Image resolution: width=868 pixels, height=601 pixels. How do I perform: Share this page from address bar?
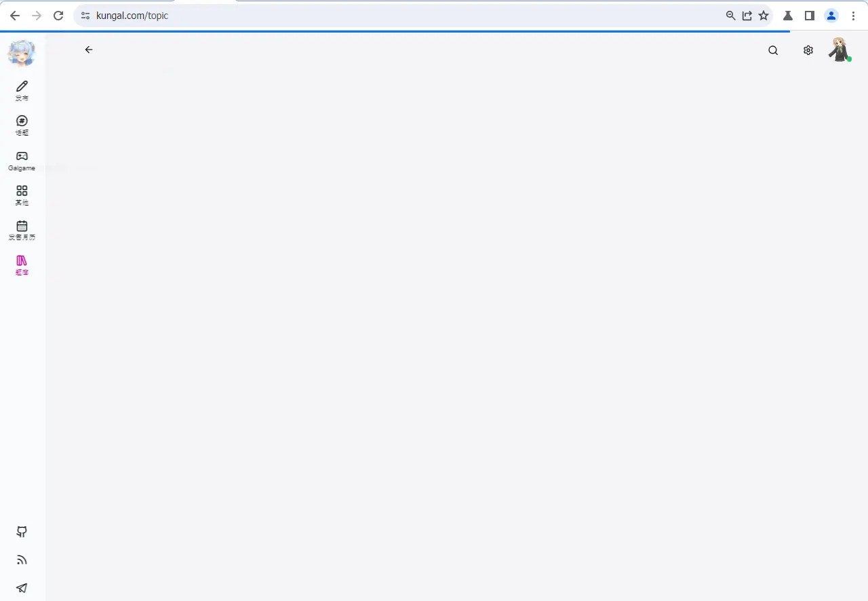point(747,16)
